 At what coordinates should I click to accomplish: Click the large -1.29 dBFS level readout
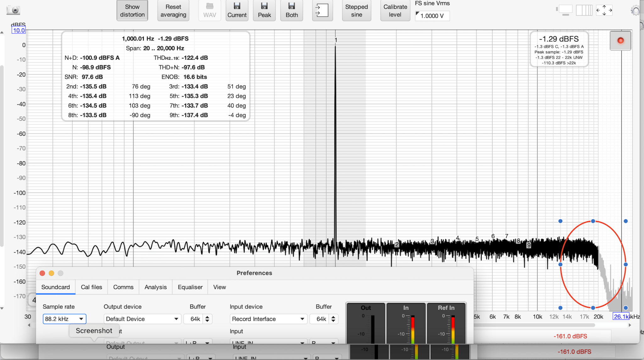tap(559, 39)
